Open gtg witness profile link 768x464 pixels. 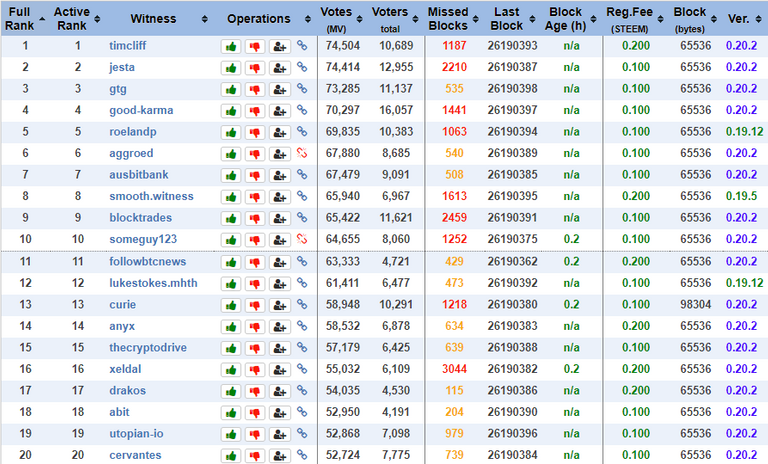pyautogui.click(x=118, y=89)
